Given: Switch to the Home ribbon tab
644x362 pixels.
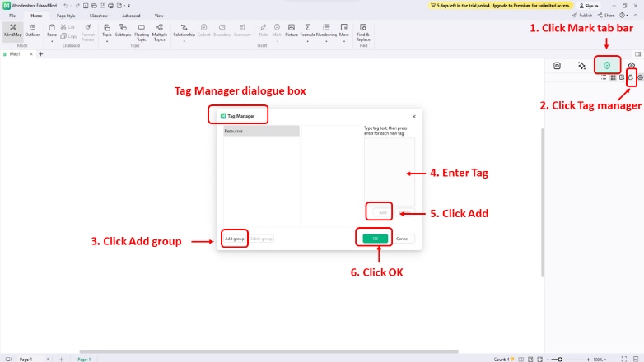Looking at the screenshot, I should [36, 16].
